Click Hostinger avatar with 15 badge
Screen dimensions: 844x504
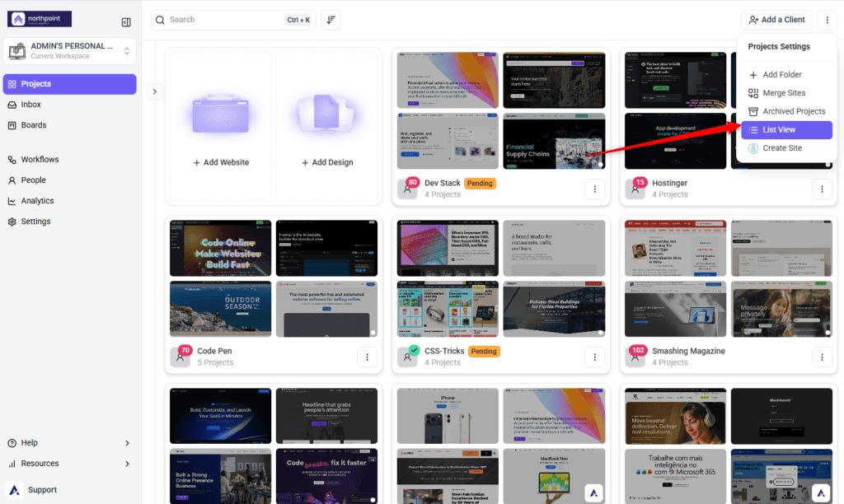pos(636,189)
